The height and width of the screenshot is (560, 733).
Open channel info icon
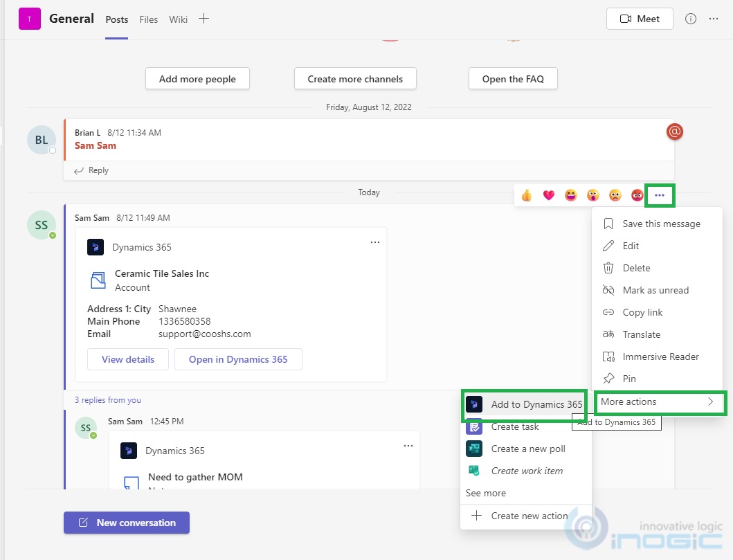(691, 19)
